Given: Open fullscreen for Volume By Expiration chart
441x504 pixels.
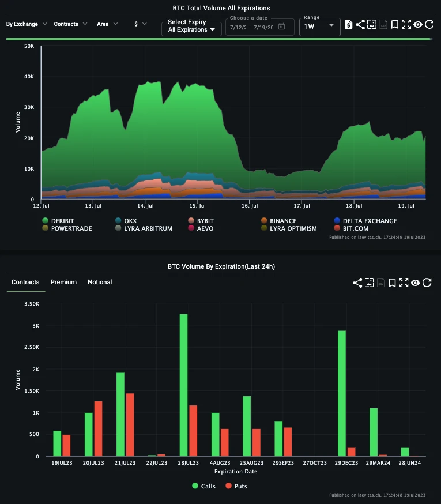Looking at the screenshot, I should [x=404, y=283].
